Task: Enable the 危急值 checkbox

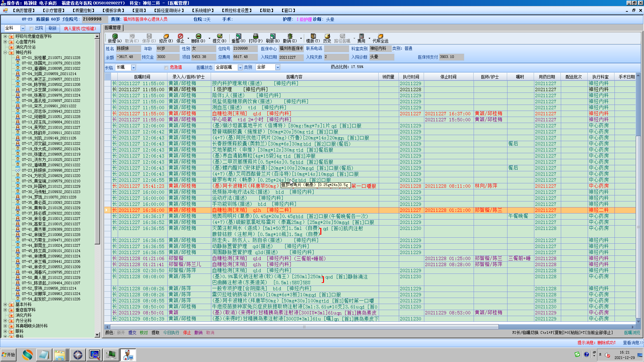Action: pyautogui.click(x=166, y=67)
